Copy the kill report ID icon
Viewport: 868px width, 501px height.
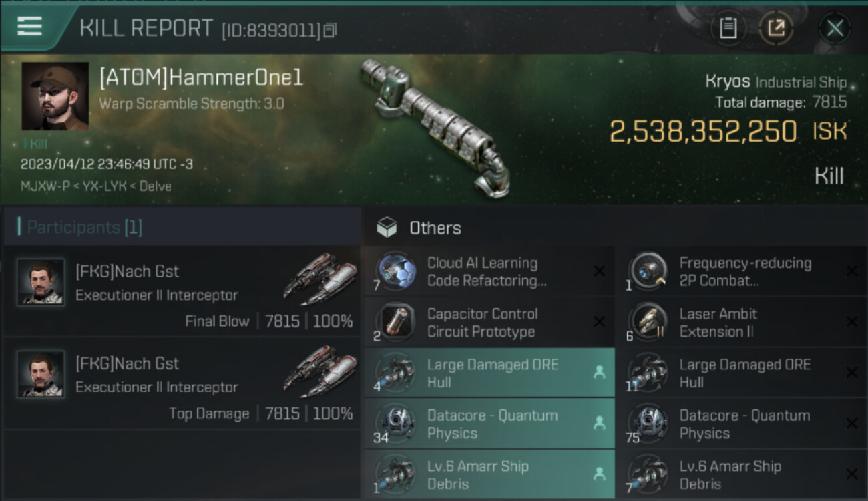pyautogui.click(x=331, y=30)
